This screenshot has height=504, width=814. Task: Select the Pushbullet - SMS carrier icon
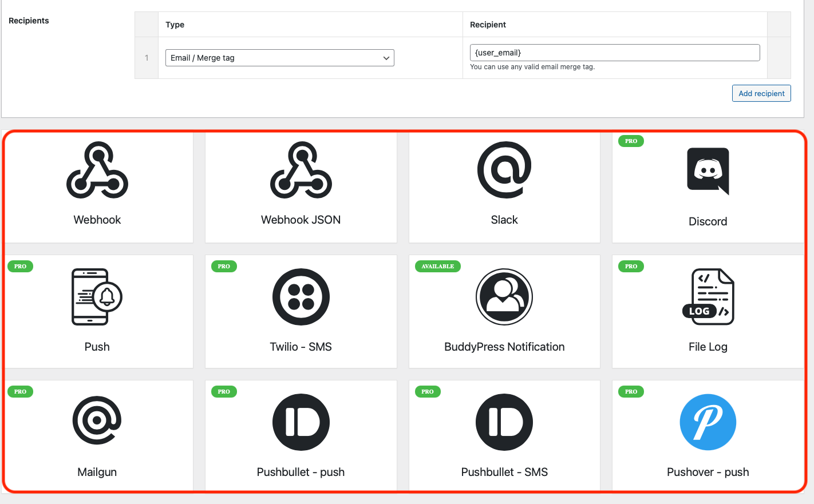[x=504, y=422]
